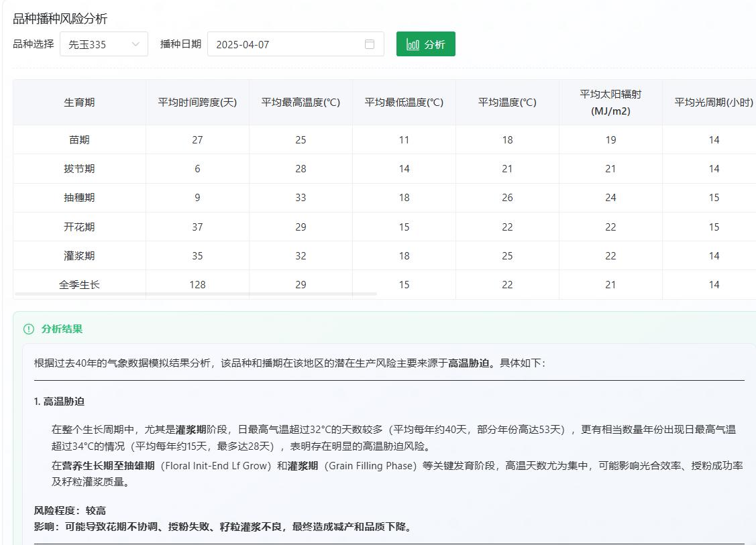Click the 平均温度(°C) column header
Viewport: 756px width, 545px height.
point(507,102)
